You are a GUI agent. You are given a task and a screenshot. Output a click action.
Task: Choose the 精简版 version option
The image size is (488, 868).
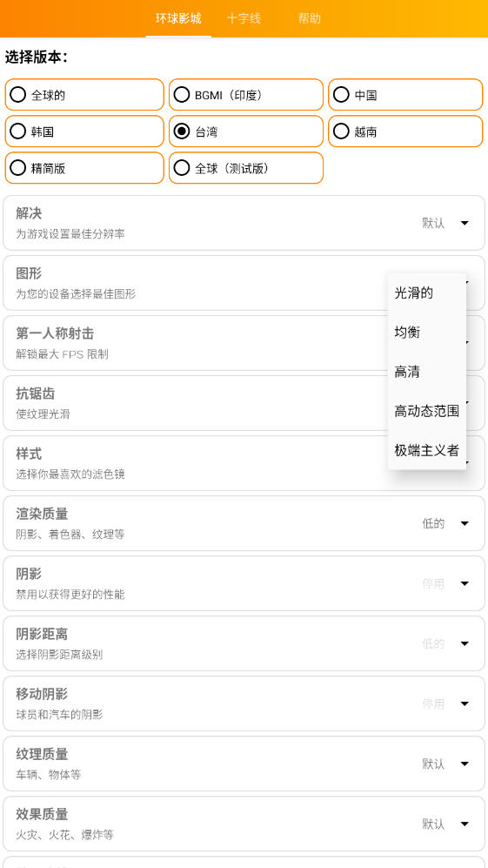point(84,168)
